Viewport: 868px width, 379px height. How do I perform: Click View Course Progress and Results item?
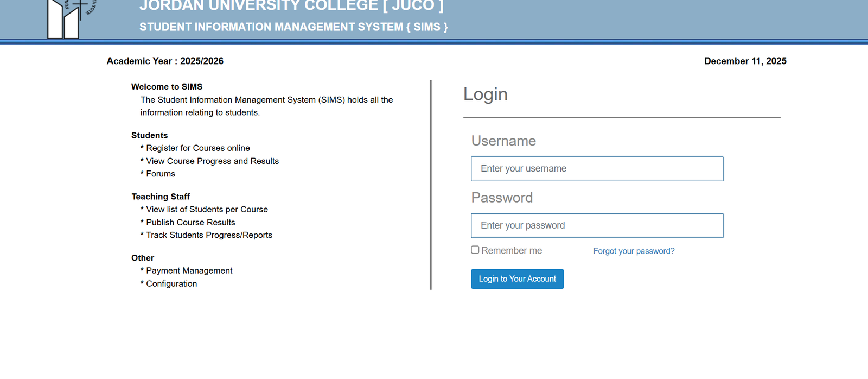212,161
